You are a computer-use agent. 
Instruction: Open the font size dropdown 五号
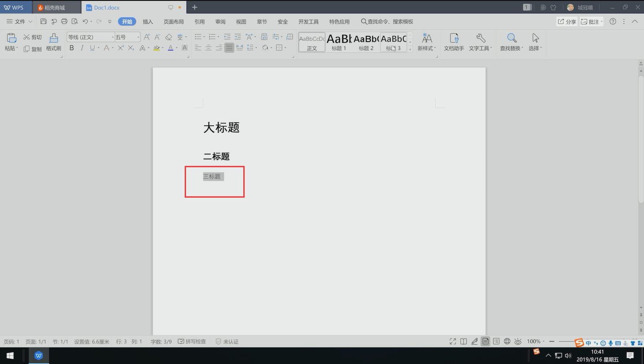138,37
